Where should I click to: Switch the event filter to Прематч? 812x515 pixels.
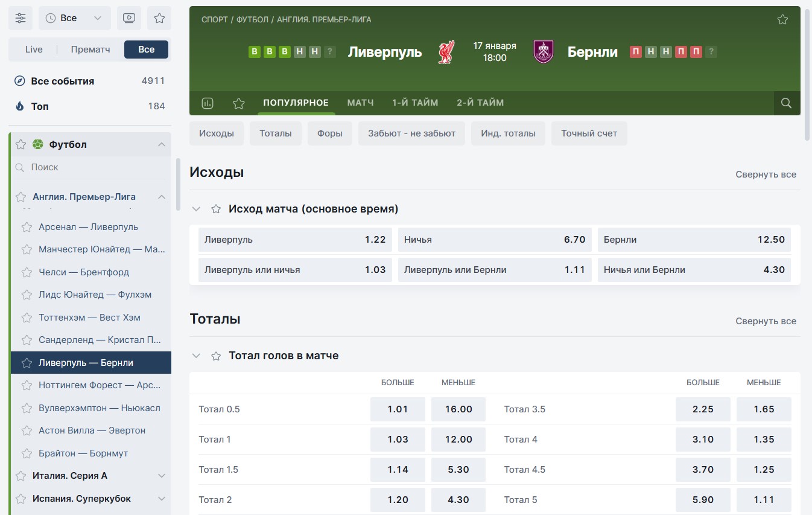(x=90, y=50)
